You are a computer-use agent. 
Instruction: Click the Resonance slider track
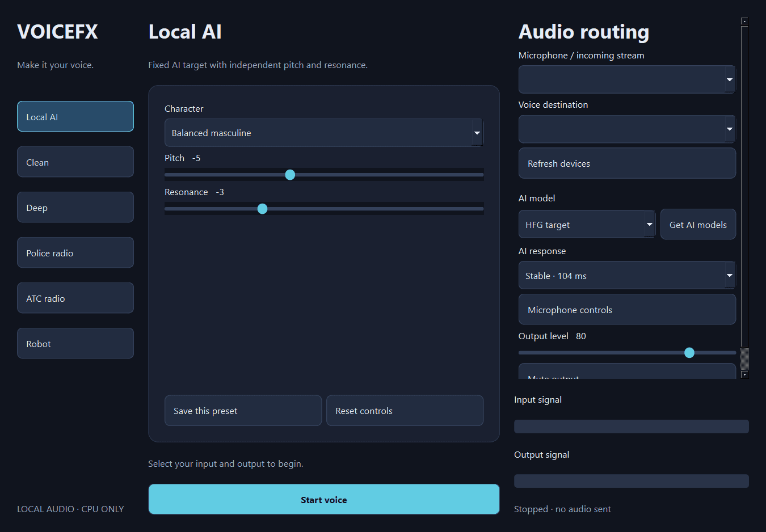[324, 209]
